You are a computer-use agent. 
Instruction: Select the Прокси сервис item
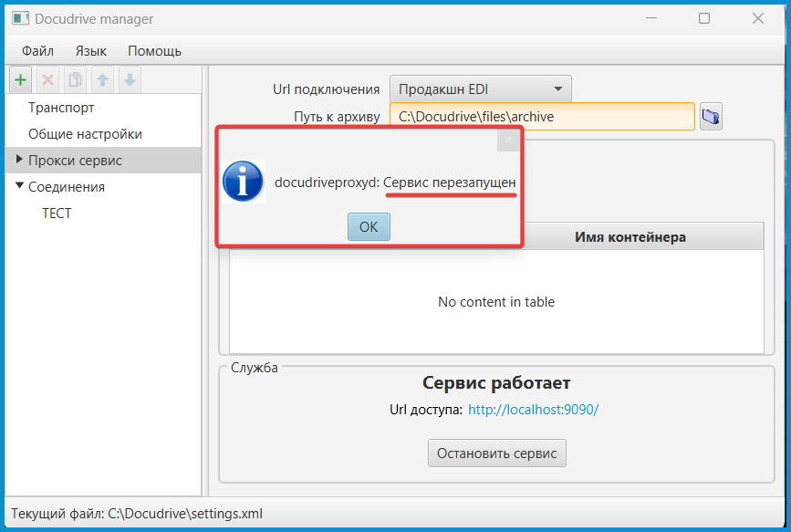(x=75, y=161)
